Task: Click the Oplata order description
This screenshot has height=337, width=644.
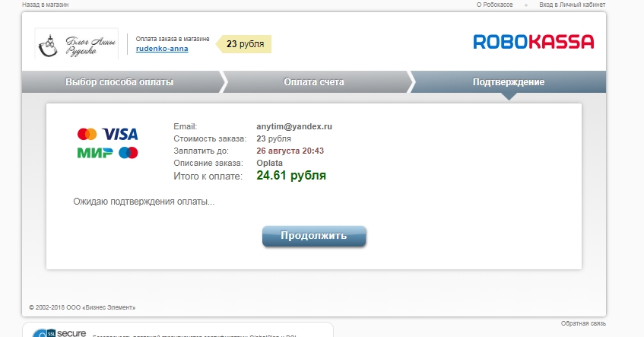Action: point(269,163)
